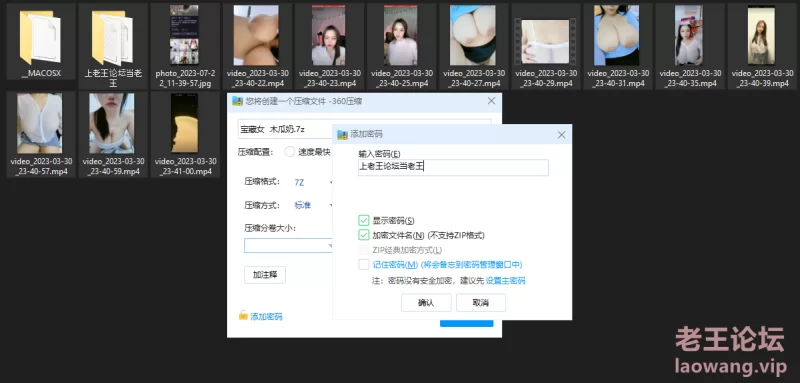The width and height of the screenshot is (800, 383).
Task: Click the 取消 button
Action: (x=481, y=302)
